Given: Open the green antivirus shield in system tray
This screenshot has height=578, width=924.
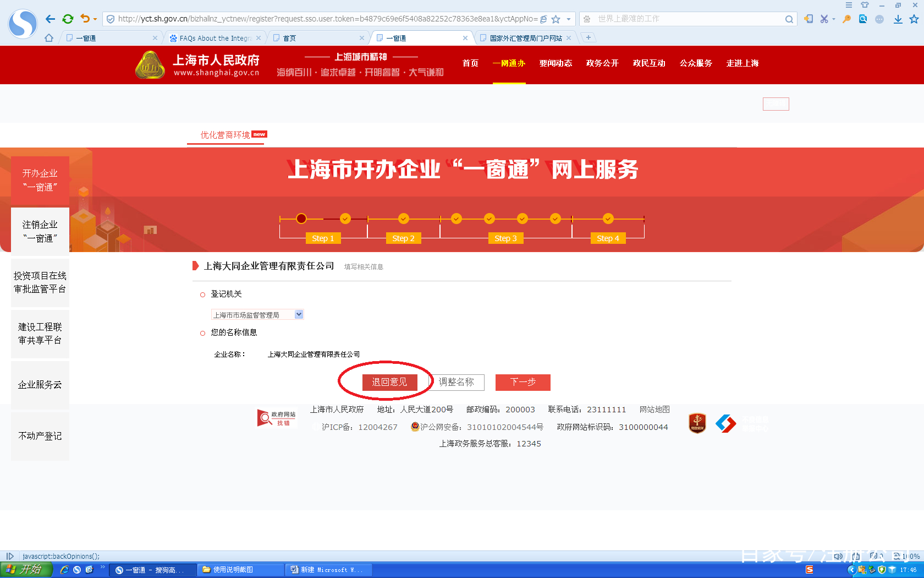Looking at the screenshot, I should [882, 570].
